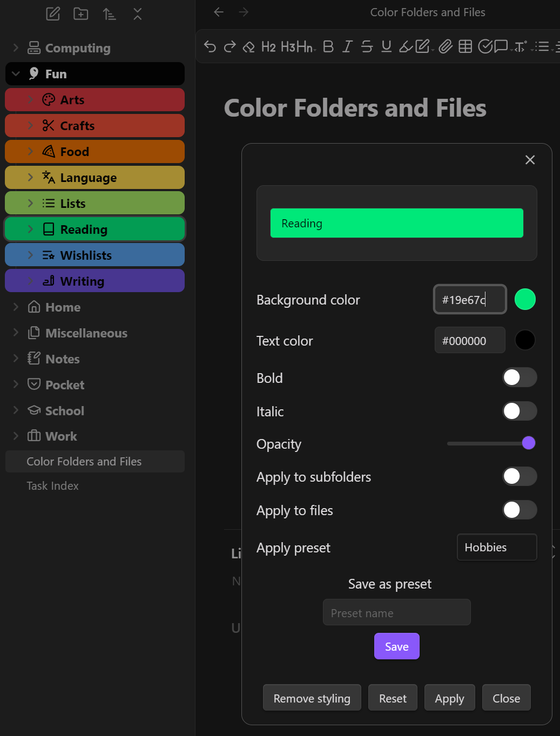
Task: Toggle strikethrough in the editing toolbar
Action: [367, 46]
